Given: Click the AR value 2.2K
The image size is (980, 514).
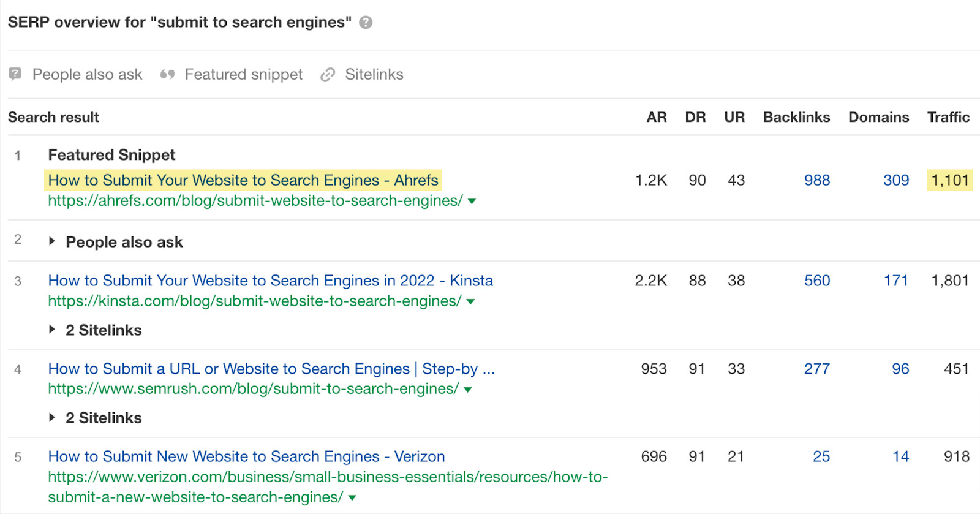Looking at the screenshot, I should (x=651, y=281).
